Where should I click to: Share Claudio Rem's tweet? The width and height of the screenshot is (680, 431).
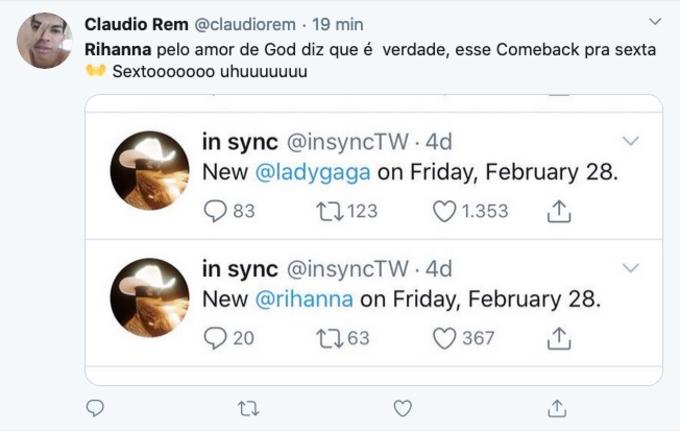(558, 408)
